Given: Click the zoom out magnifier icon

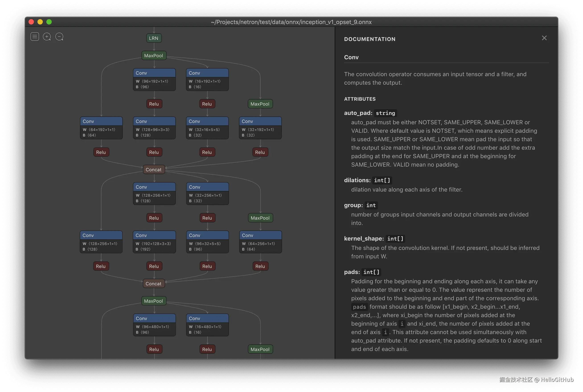Looking at the screenshot, I should point(59,37).
